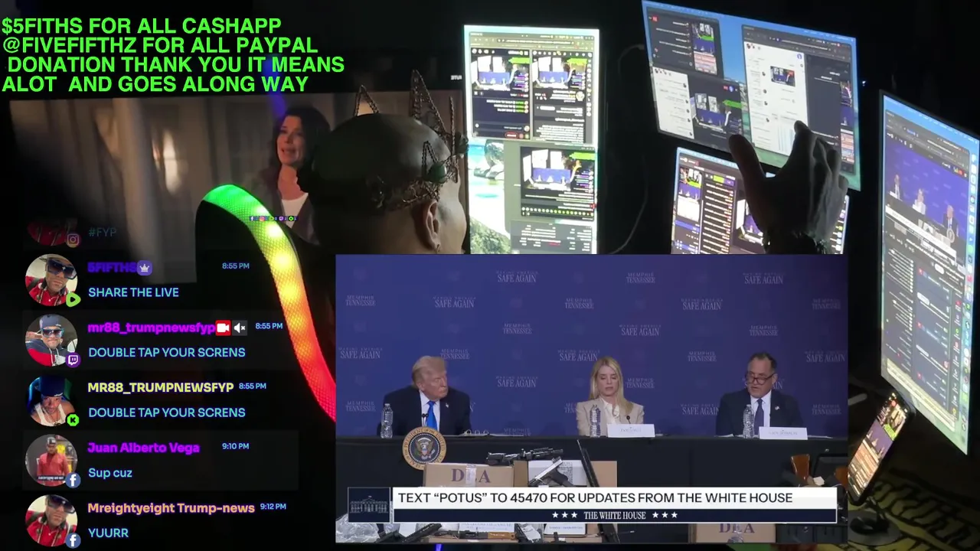Click the Twitch badge on the mr88_trumpnewsfyp avatar
Image resolution: width=980 pixels, height=551 pixels.
tap(73, 360)
